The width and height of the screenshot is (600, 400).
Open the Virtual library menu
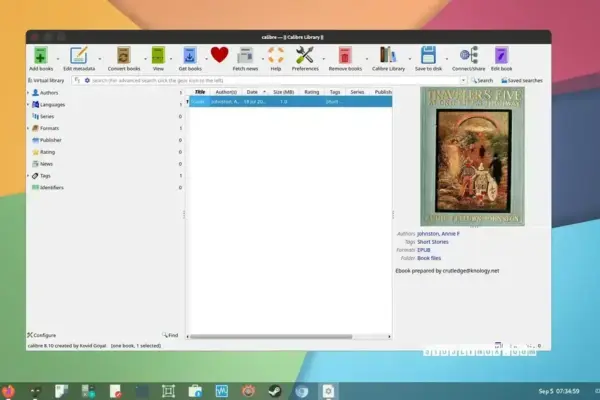[x=46, y=80]
